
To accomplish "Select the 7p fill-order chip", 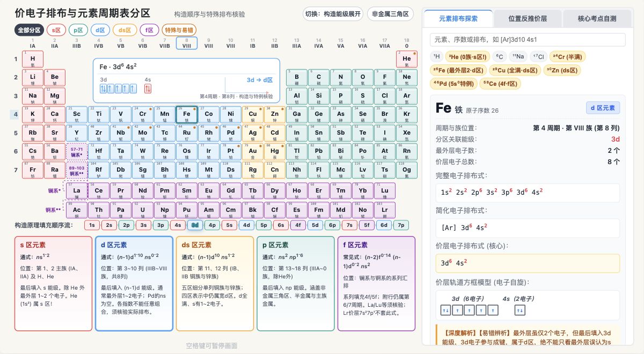I will click(x=401, y=225).
